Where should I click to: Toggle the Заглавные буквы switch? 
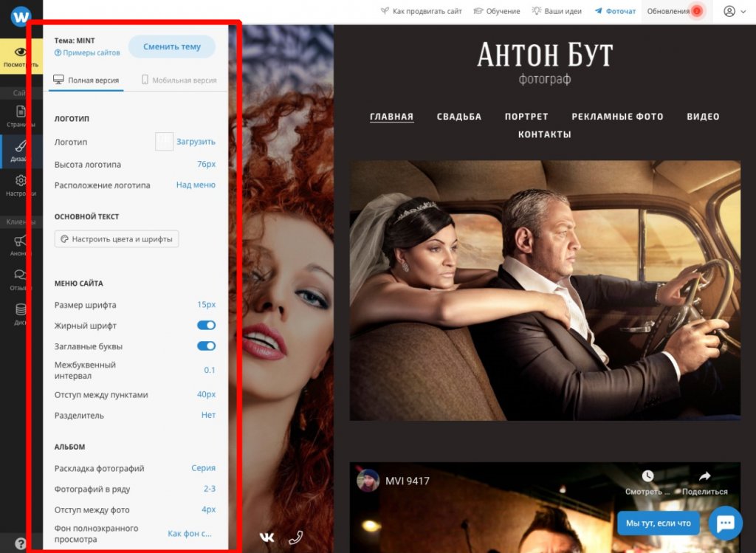206,346
